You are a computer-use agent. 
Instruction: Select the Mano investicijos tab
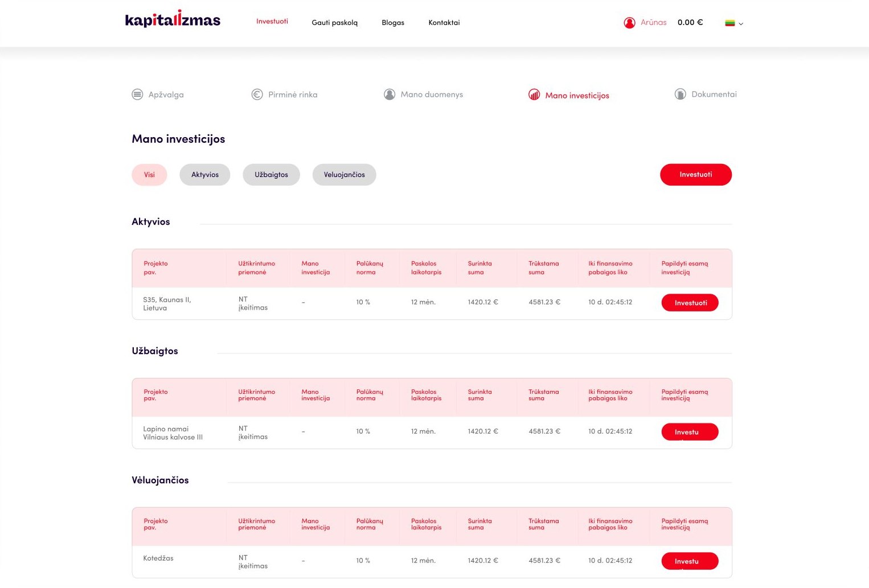click(x=577, y=96)
